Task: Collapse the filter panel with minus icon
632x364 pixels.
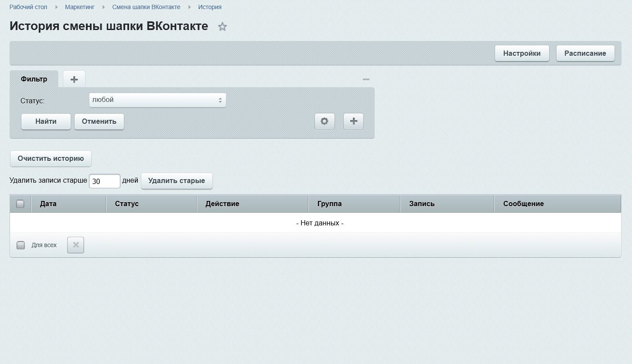Action: 366,79
